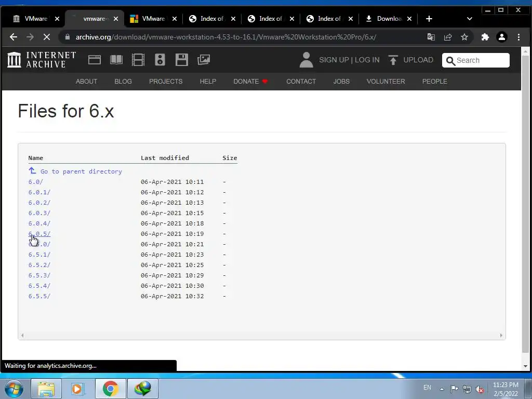Click the file listing right scroll arrow

coord(501,335)
